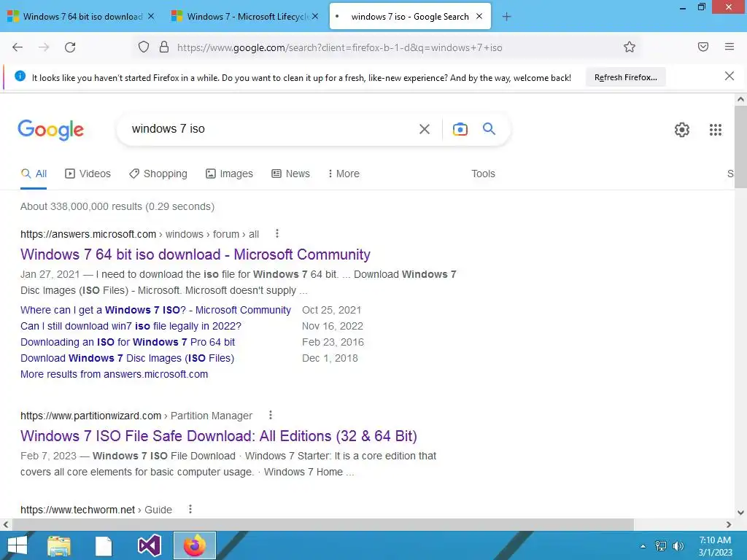
Task: Close the Windows 7 64 bit iso tab
Action: (151, 16)
